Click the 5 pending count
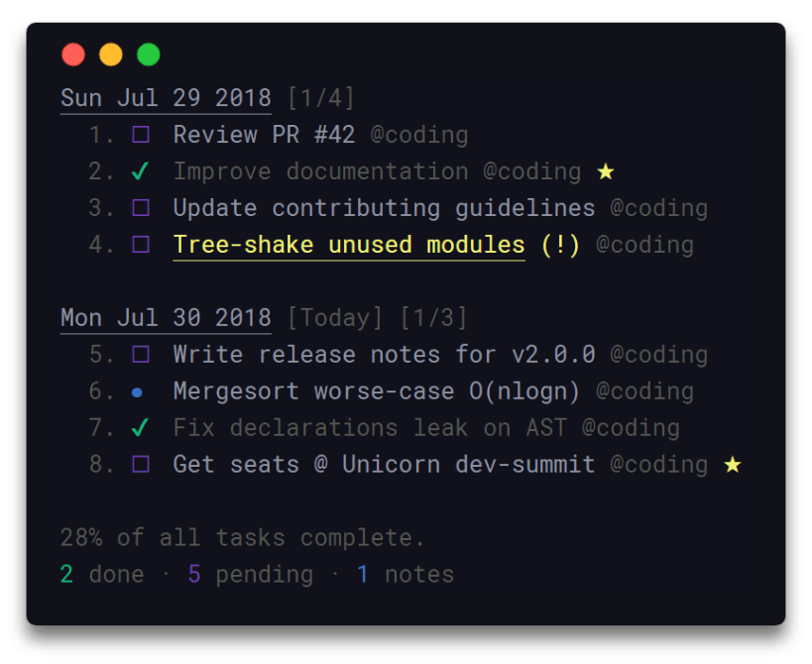812x664 pixels. (x=251, y=575)
